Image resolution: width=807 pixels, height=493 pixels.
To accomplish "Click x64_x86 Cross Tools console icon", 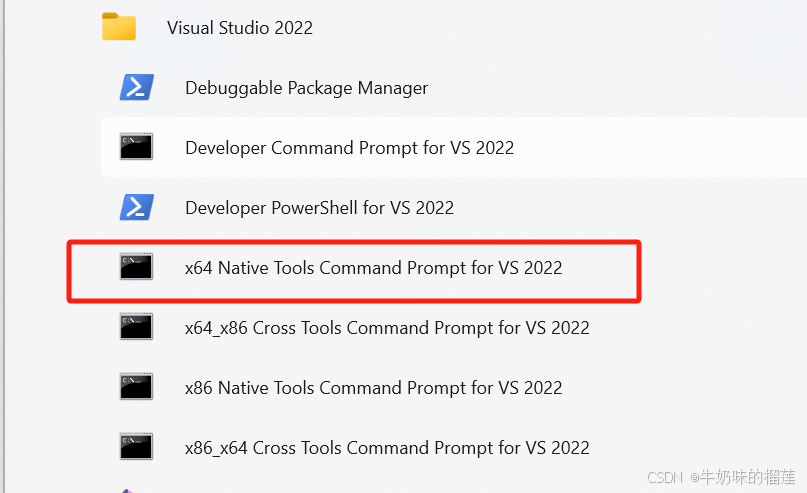I will [136, 327].
